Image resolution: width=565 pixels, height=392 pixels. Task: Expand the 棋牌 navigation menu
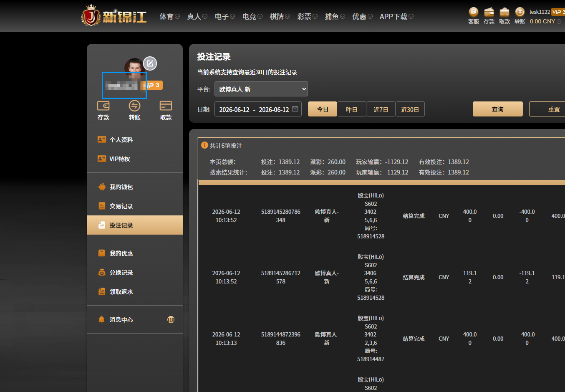tap(280, 16)
